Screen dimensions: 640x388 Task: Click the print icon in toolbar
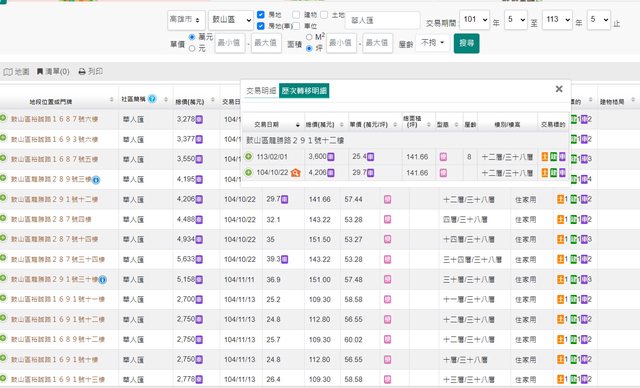pyautogui.click(x=82, y=72)
